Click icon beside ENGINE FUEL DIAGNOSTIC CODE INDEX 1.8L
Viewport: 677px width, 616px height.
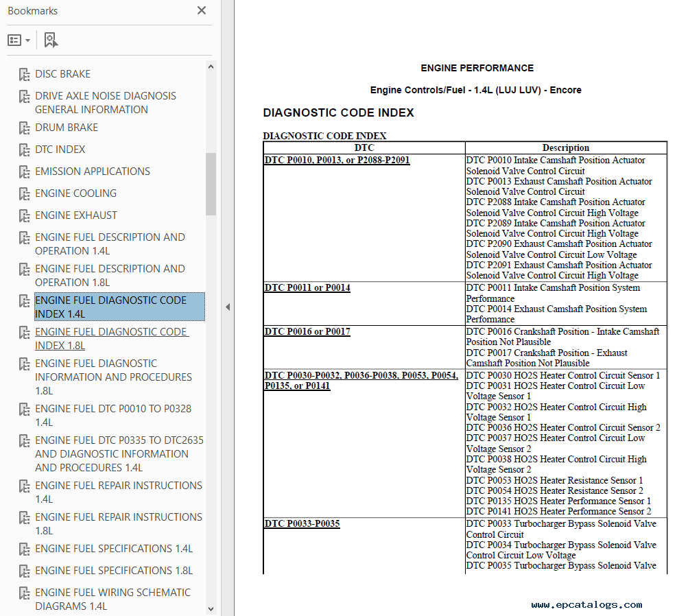click(24, 333)
